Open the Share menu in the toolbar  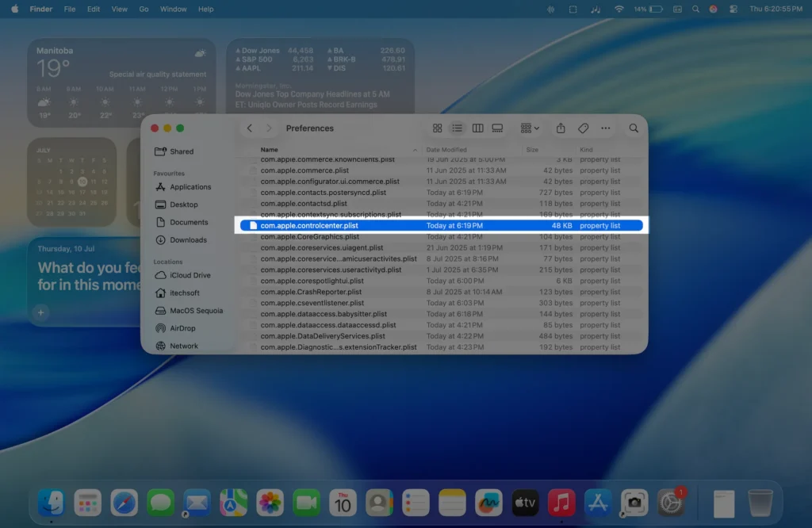click(x=561, y=128)
